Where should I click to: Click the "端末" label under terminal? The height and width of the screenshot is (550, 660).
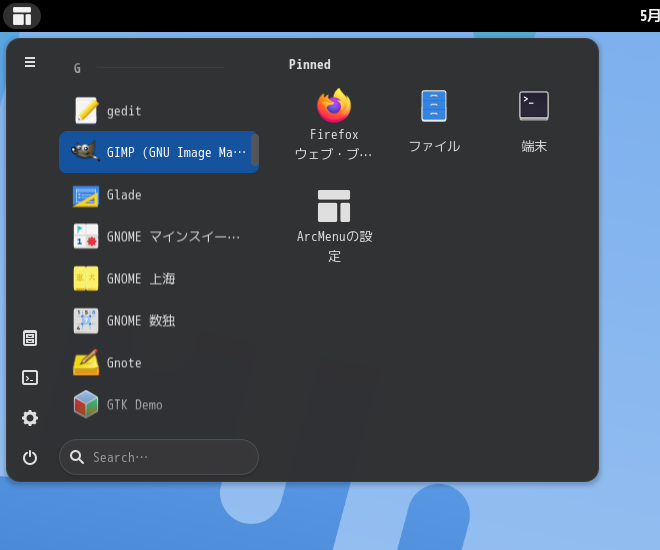tap(534, 146)
